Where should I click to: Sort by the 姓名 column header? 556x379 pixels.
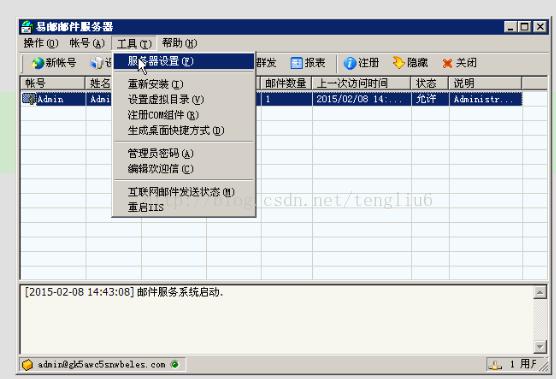click(x=99, y=83)
